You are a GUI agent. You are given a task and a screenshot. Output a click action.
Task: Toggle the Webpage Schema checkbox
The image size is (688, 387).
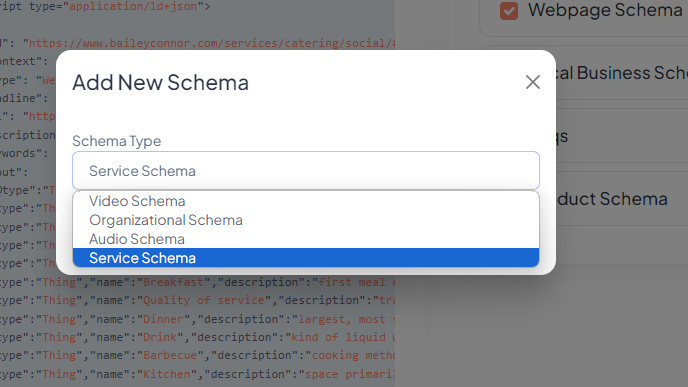tap(509, 11)
